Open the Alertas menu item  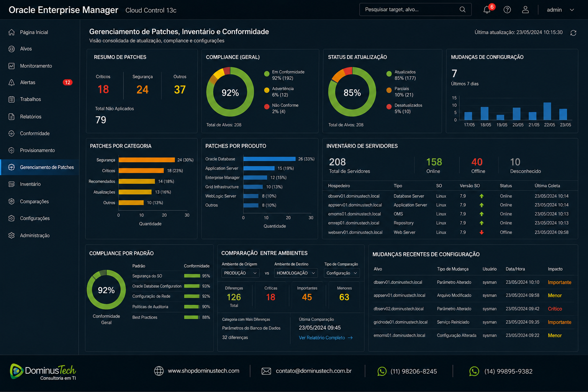pos(39,82)
